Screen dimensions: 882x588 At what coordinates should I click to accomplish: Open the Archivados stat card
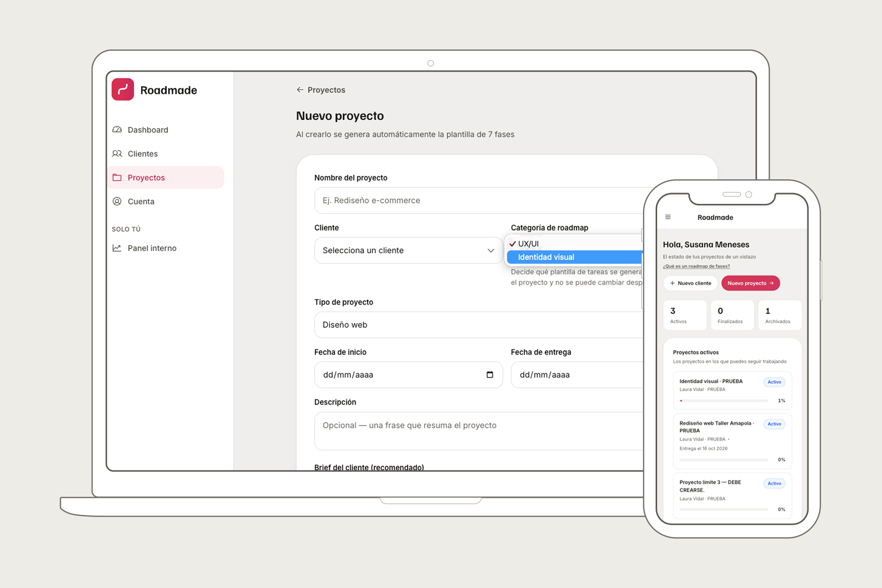click(780, 315)
